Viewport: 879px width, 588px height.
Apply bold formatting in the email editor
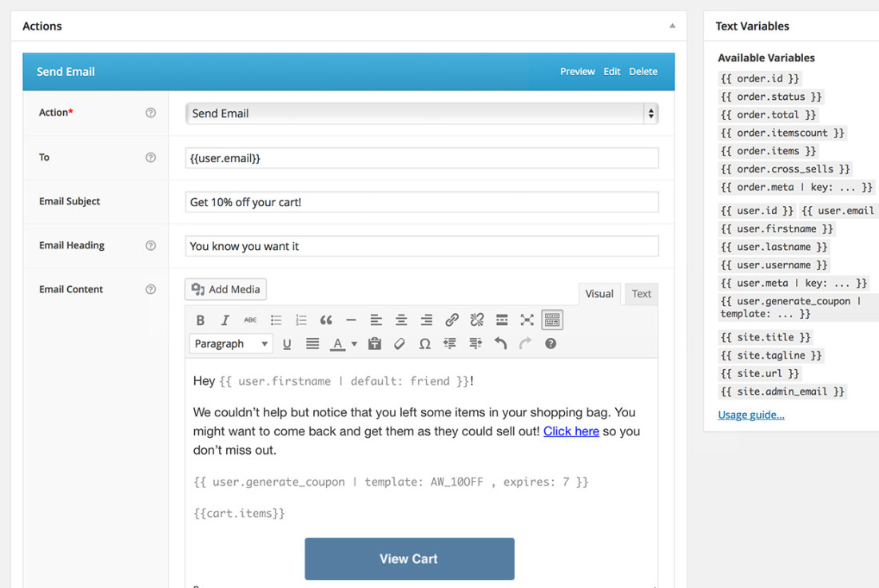(201, 320)
